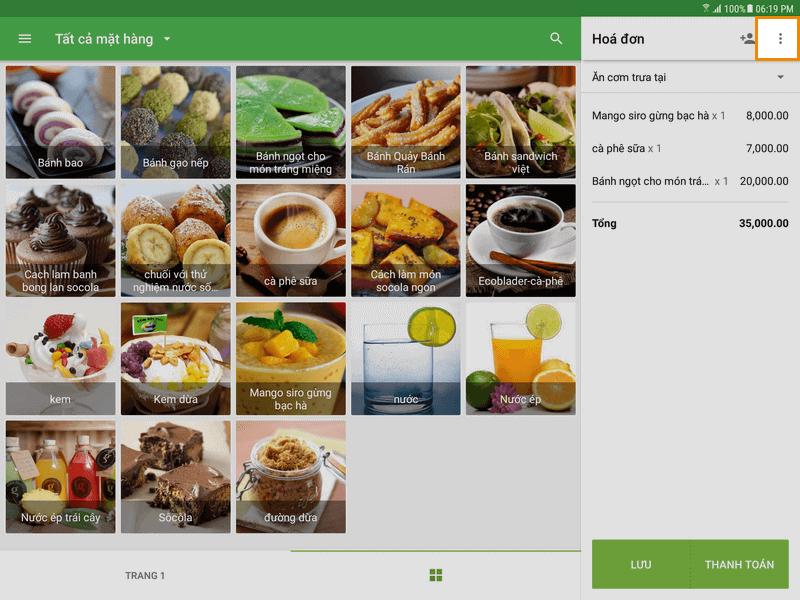This screenshot has width=800, height=600.
Task: Open the hamburger navigation menu
Action: pos(24,39)
